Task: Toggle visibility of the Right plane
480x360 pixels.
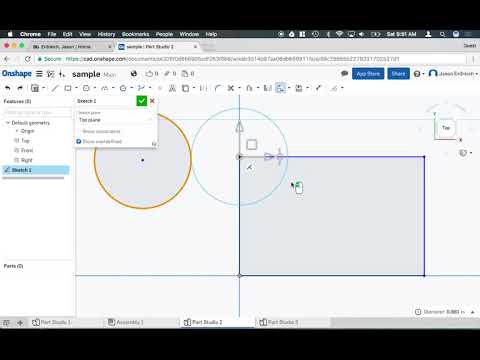Action: click(x=16, y=160)
